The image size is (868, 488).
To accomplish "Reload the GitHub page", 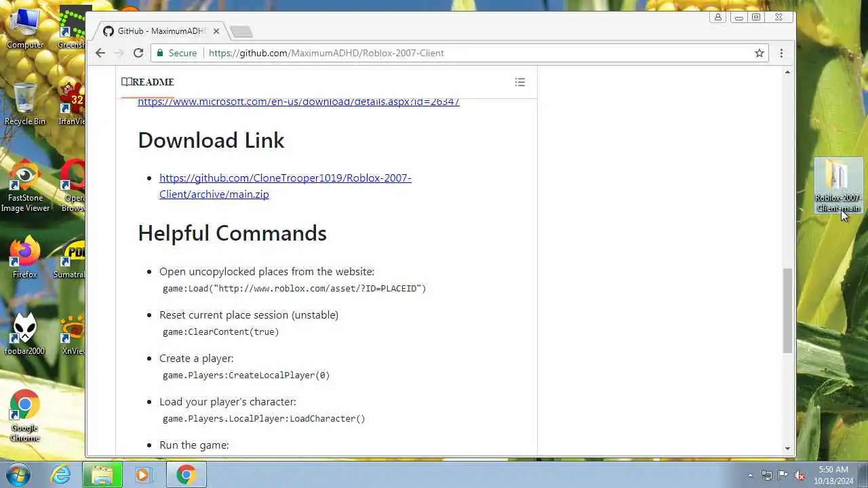I will click(x=138, y=53).
